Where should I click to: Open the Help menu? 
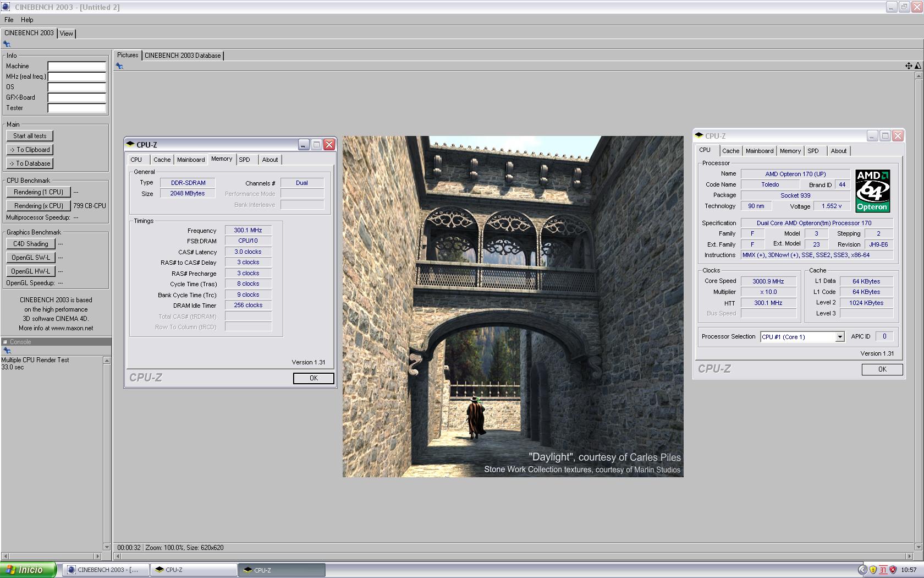coord(27,20)
